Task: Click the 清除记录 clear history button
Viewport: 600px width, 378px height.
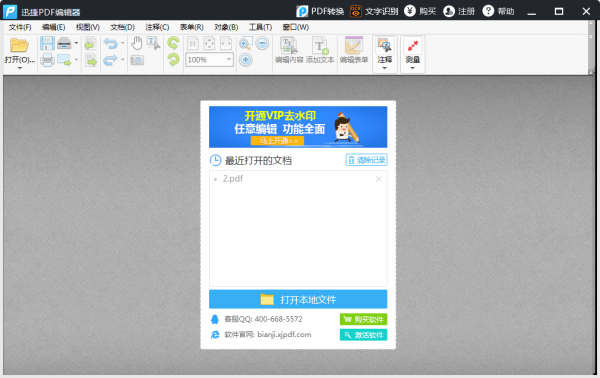Action: [x=366, y=160]
